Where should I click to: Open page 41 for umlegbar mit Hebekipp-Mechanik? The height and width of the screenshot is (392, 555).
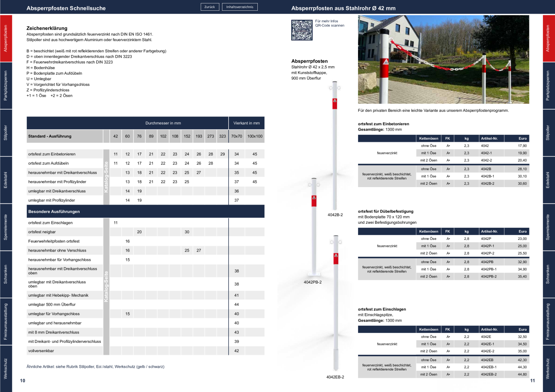[x=236, y=295]
